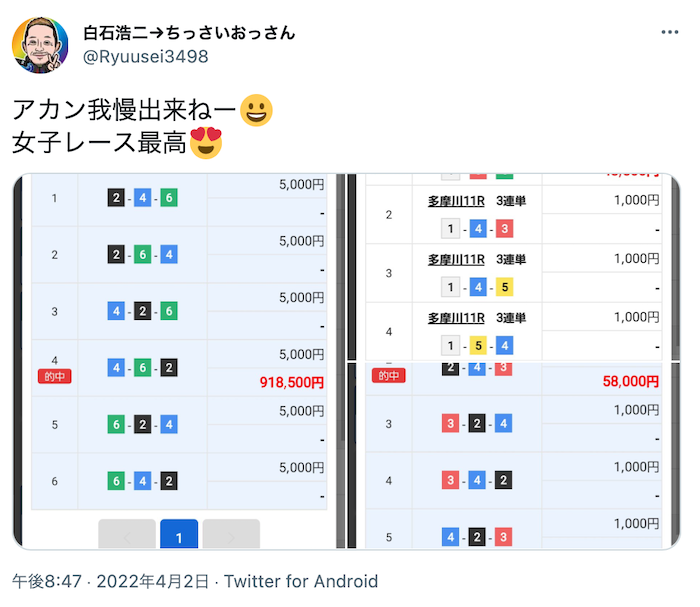Open the upper-right 多摩川11R ticket image
This screenshot has height=607, width=700.
(x=513, y=266)
